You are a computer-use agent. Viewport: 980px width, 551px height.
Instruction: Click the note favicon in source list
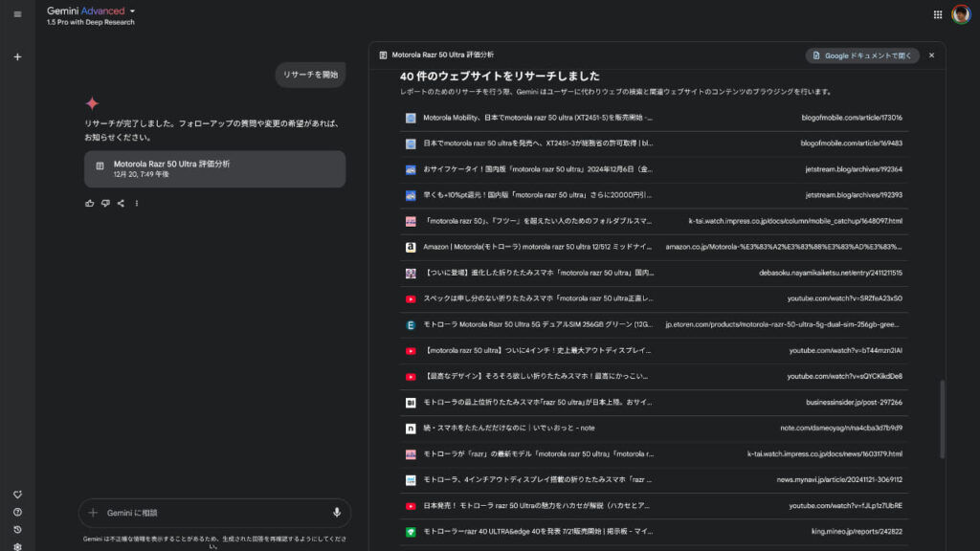pyautogui.click(x=411, y=429)
